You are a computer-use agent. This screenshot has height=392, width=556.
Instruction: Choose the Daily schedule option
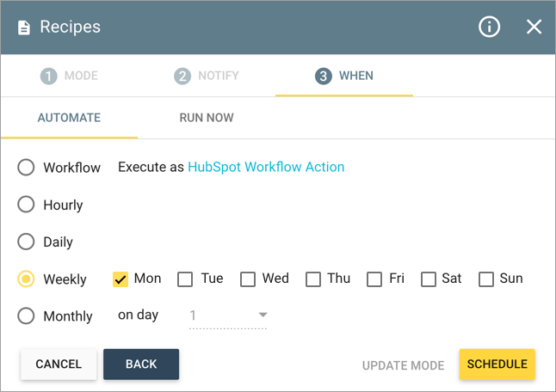click(x=26, y=242)
